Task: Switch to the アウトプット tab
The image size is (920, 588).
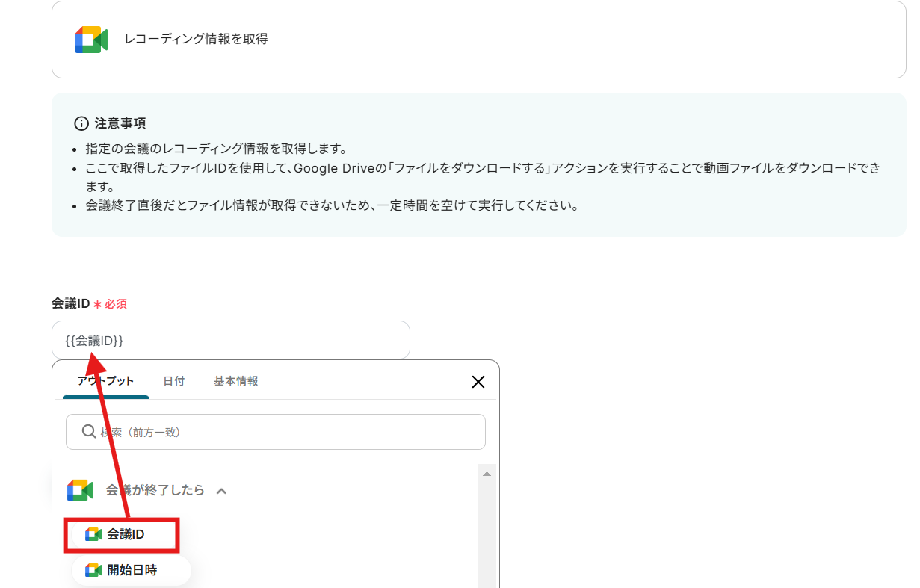Action: click(105, 381)
